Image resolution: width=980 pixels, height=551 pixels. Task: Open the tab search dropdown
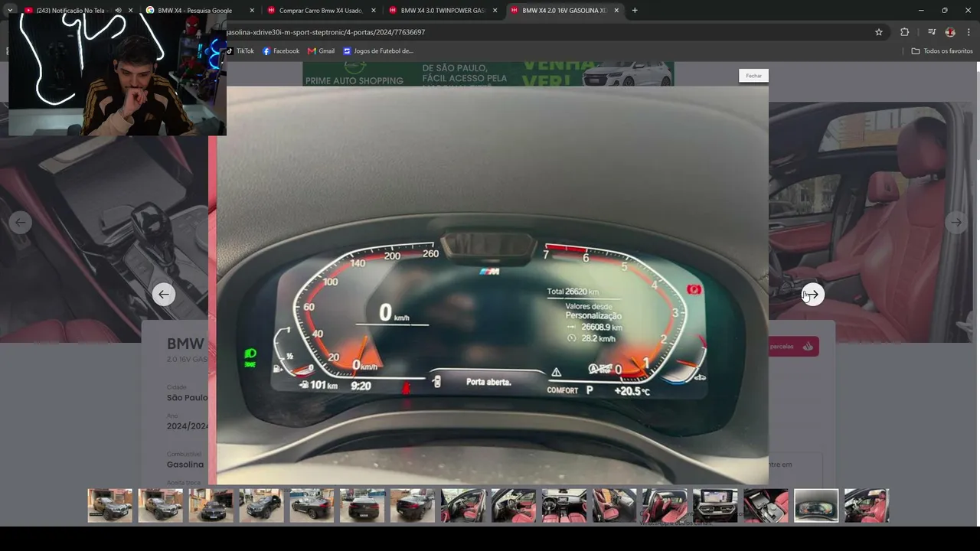pyautogui.click(x=10, y=11)
